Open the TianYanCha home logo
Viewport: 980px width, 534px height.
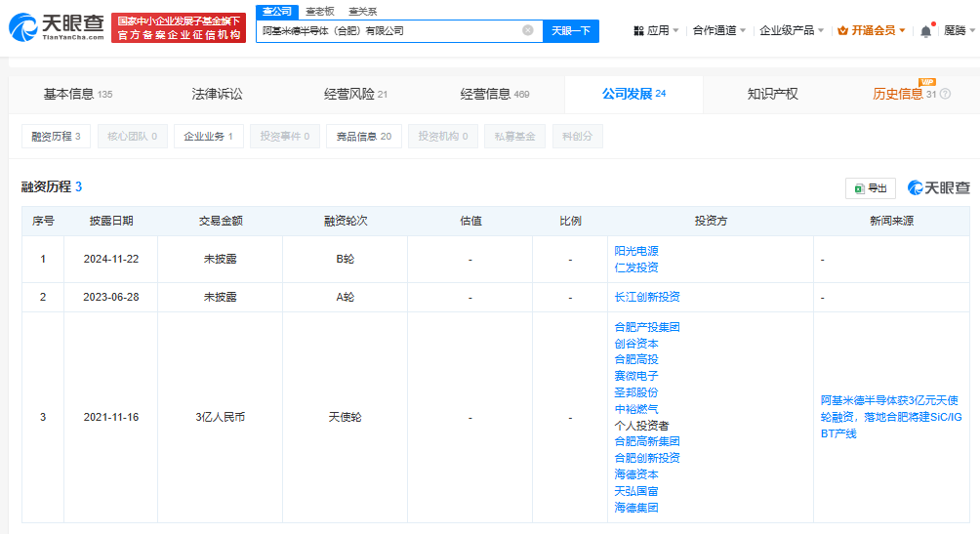[x=56, y=27]
